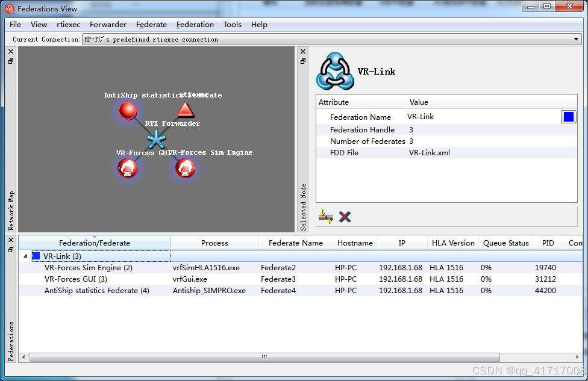This screenshot has width=588, height=381.
Task: Click blue square icon beside VR-Link (3)
Action: click(x=36, y=256)
